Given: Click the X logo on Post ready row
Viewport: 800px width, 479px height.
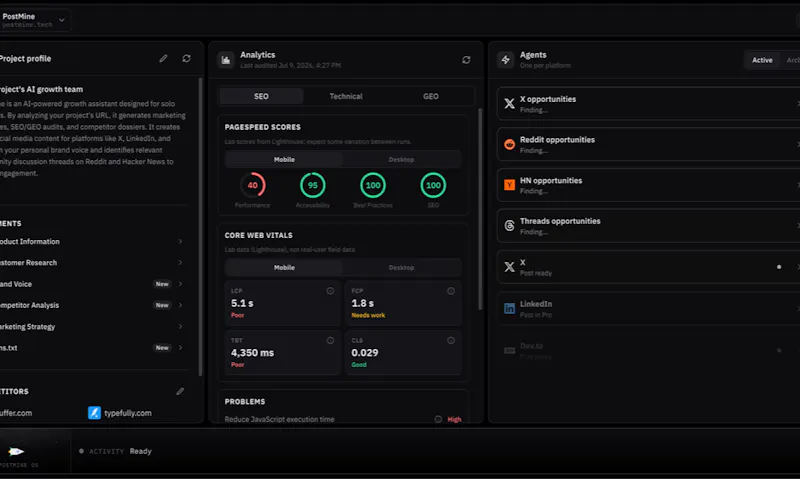Looking at the screenshot, I should pos(509,267).
